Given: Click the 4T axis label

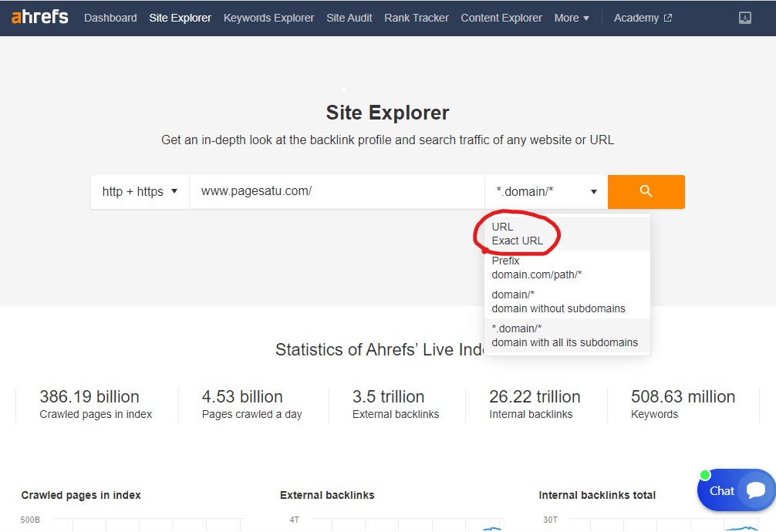Looking at the screenshot, I should 295,520.
